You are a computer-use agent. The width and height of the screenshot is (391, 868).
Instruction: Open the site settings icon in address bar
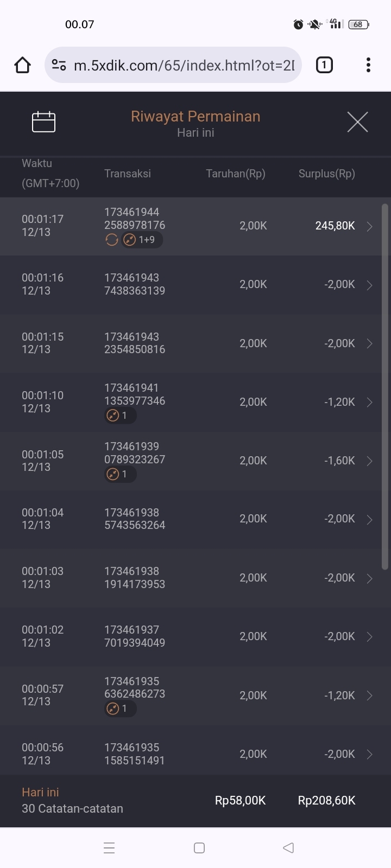click(x=59, y=66)
